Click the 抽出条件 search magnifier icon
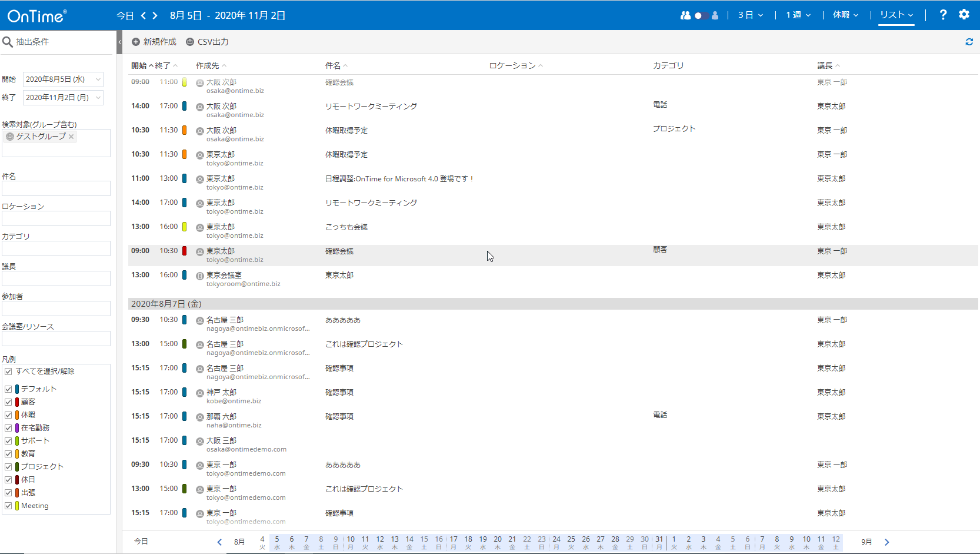980x554 pixels. point(8,42)
